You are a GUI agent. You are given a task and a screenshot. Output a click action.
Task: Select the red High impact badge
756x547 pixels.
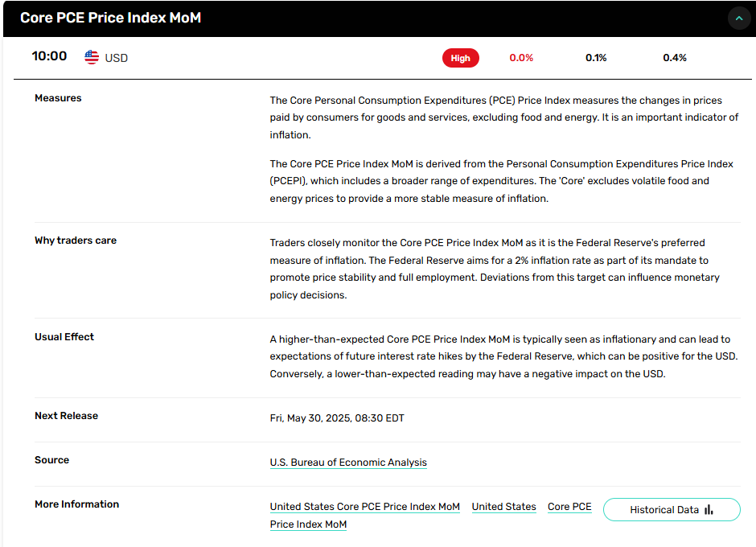[460, 58]
